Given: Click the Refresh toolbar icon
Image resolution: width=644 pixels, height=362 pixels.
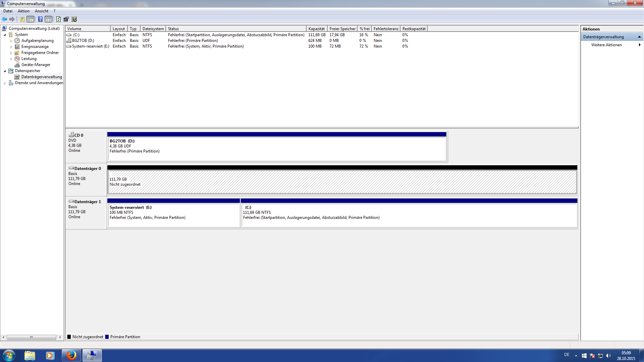Looking at the screenshot, I should tap(58, 19).
